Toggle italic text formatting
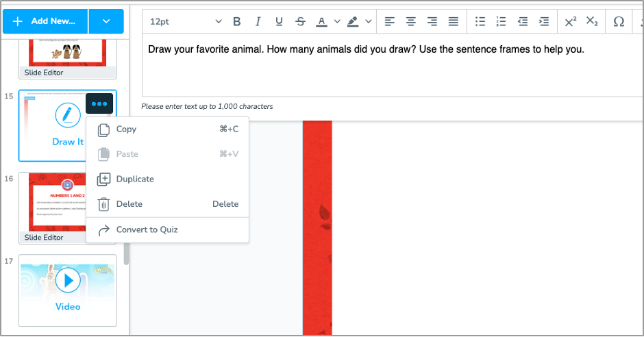Viewport: 644px width, 337px height. click(x=258, y=22)
